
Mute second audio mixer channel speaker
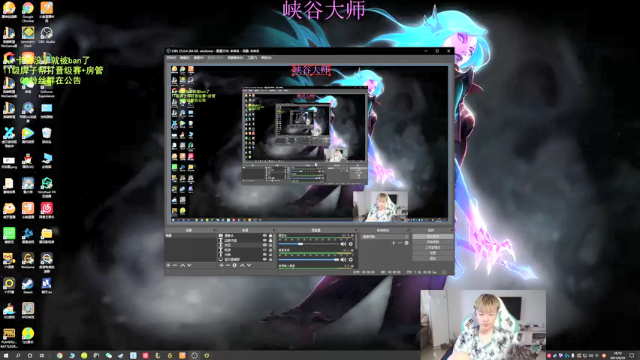click(x=343, y=260)
